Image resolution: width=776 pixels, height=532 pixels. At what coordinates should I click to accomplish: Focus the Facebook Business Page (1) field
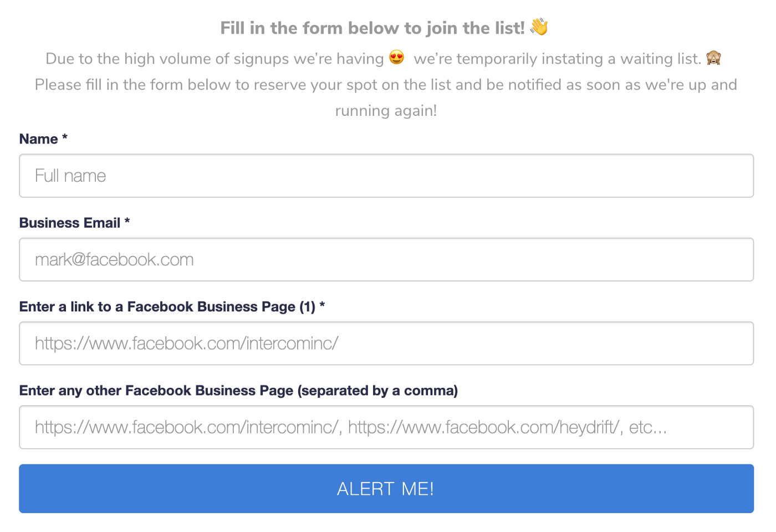point(386,343)
